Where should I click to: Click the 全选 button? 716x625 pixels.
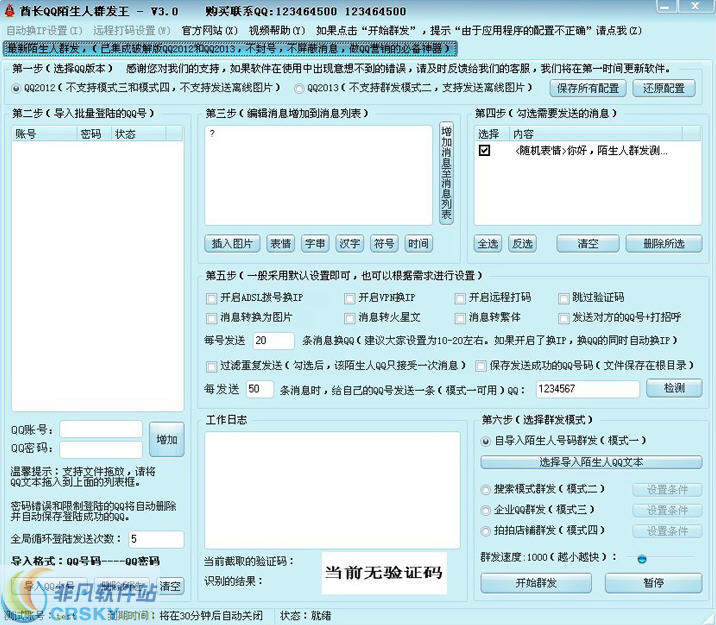[x=488, y=244]
